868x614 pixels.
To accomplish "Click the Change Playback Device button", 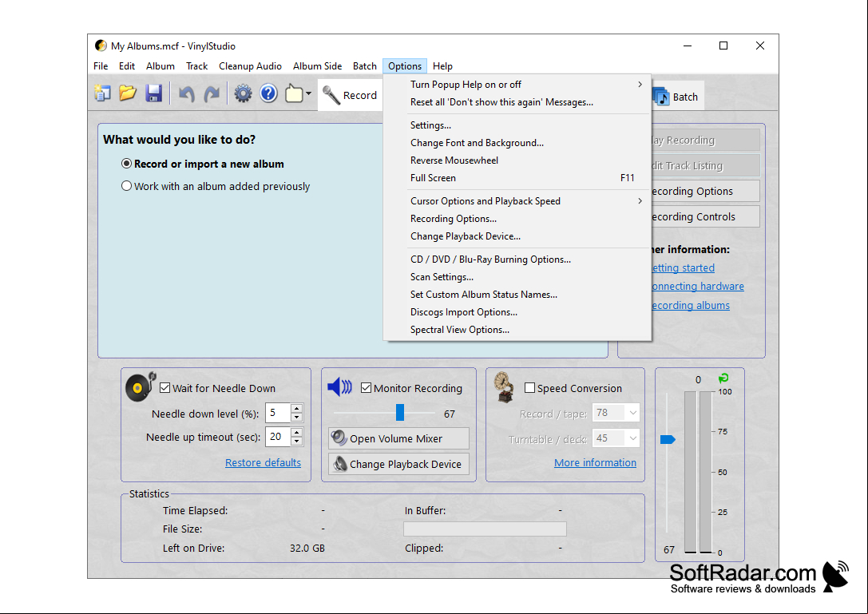I will click(398, 464).
